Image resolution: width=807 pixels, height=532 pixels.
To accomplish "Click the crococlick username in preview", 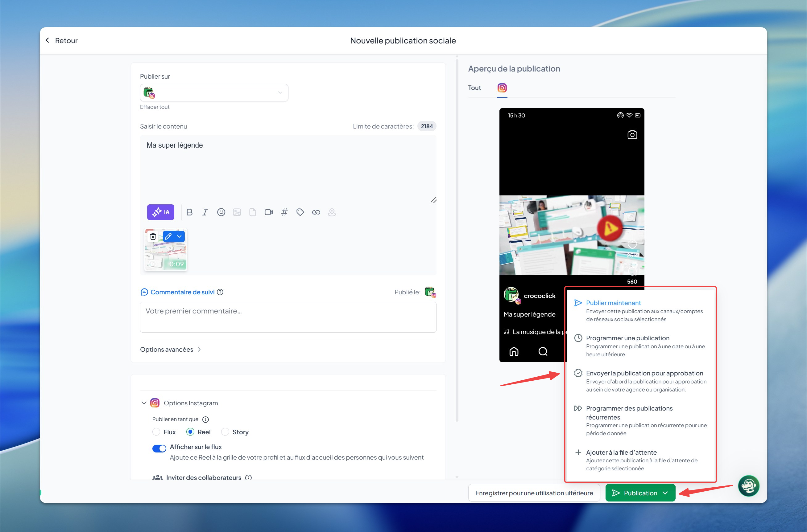I will [540, 296].
